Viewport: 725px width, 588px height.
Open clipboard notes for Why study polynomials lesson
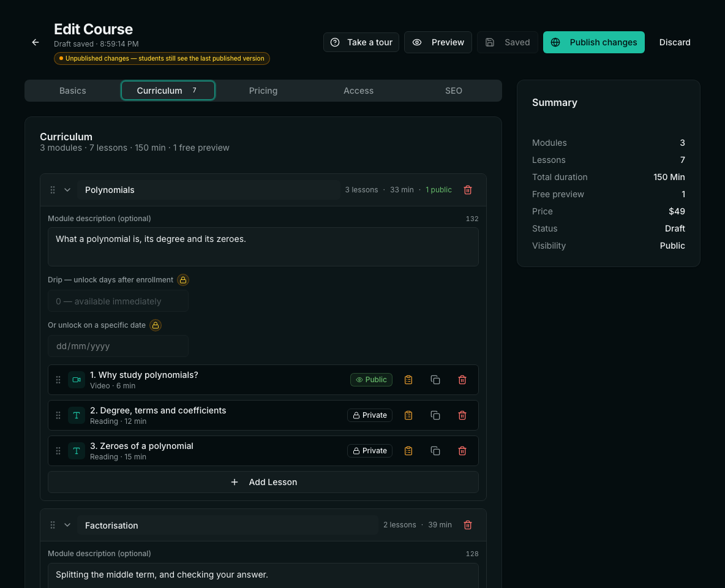408,380
